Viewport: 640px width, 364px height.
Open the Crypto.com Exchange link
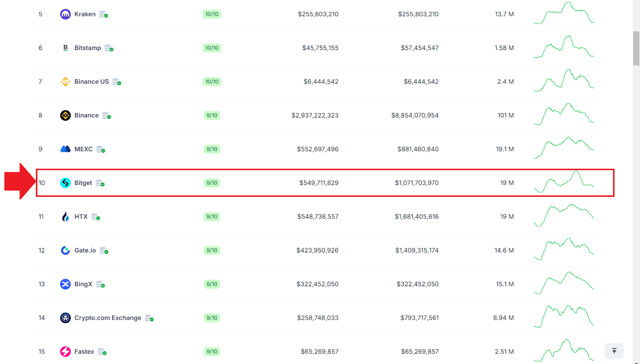(x=108, y=318)
